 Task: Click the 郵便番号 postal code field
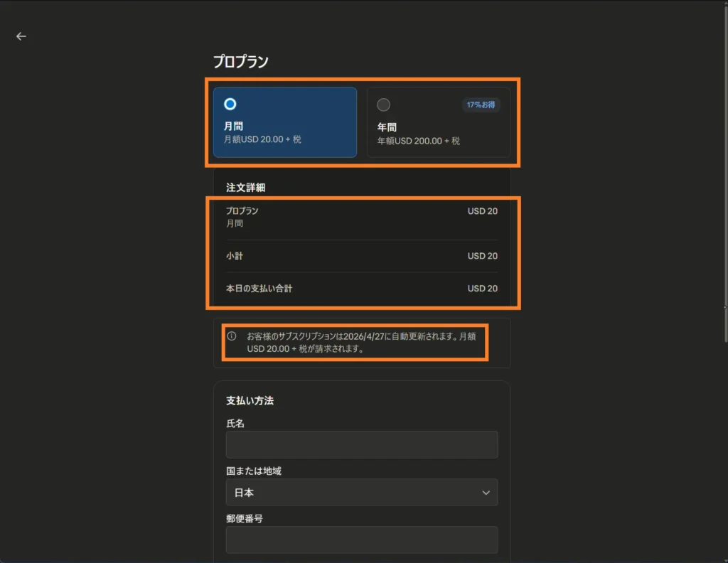point(361,540)
